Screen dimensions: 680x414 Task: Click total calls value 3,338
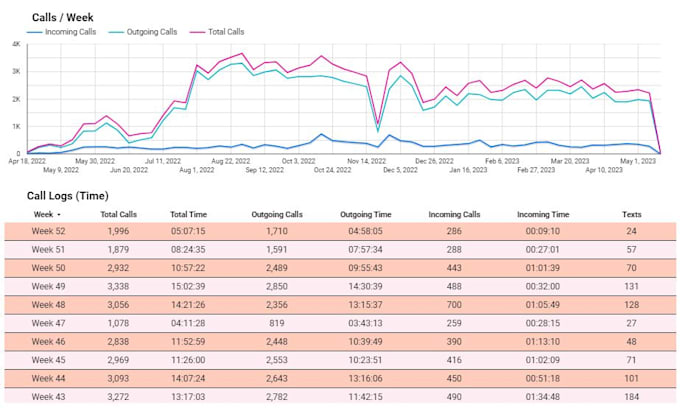(x=118, y=286)
